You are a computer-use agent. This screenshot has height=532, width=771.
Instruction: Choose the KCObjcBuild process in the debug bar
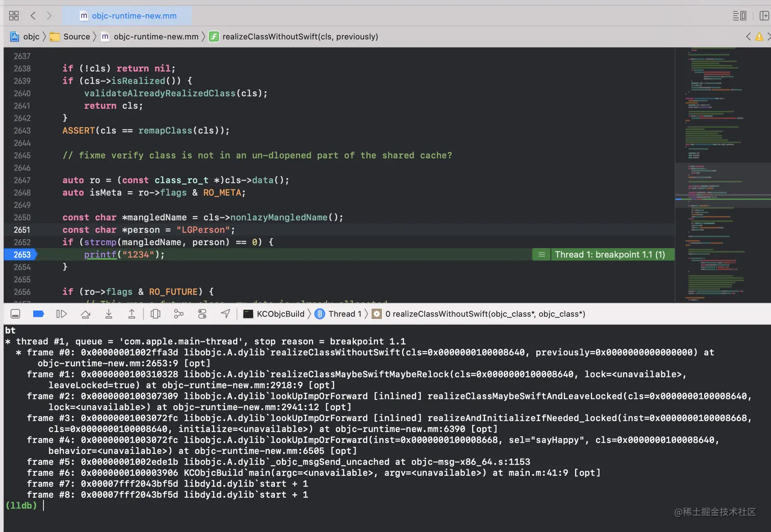(x=280, y=314)
